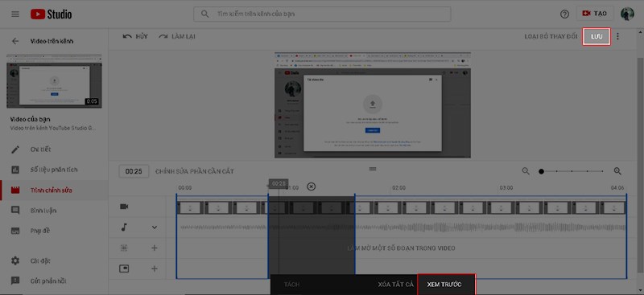Select Trình chỉnh sửa in the sidebar

54,190
